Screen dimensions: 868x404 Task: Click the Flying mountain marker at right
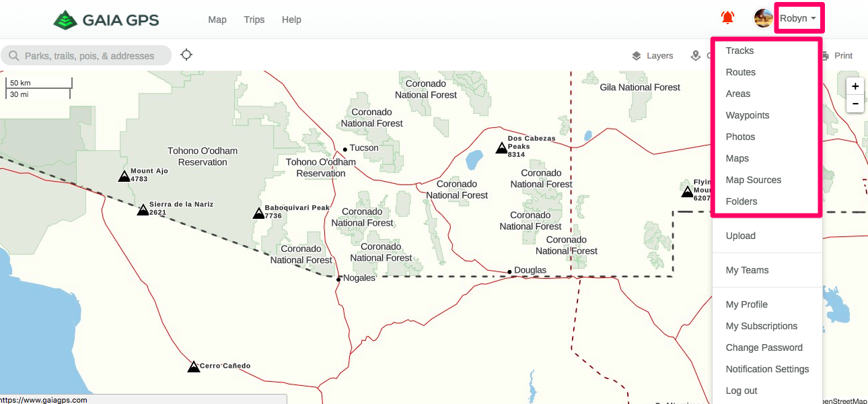[687, 191]
